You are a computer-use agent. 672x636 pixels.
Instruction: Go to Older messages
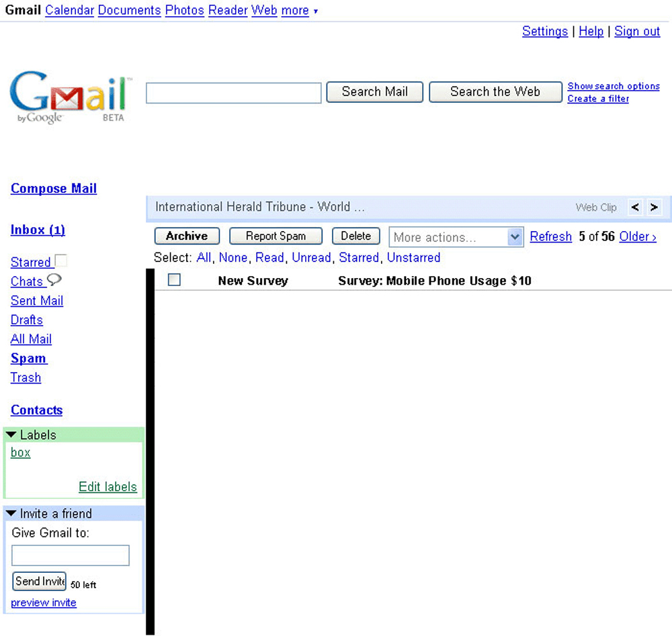pyautogui.click(x=638, y=236)
